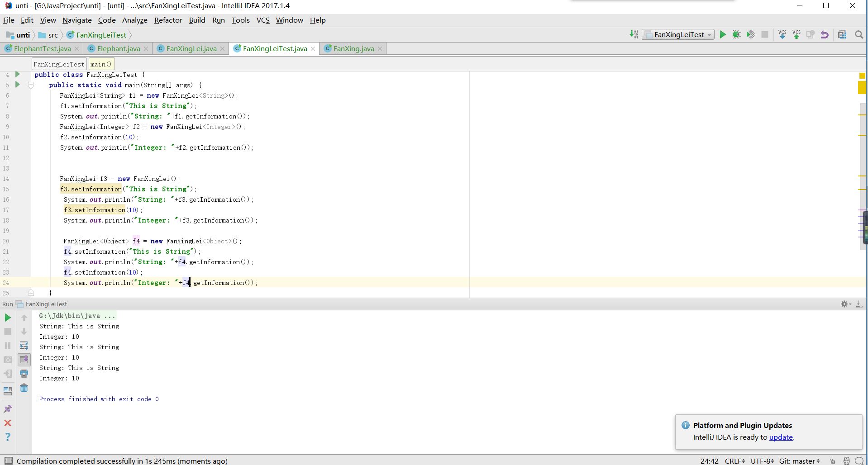Open the Navigate menu

tap(77, 20)
